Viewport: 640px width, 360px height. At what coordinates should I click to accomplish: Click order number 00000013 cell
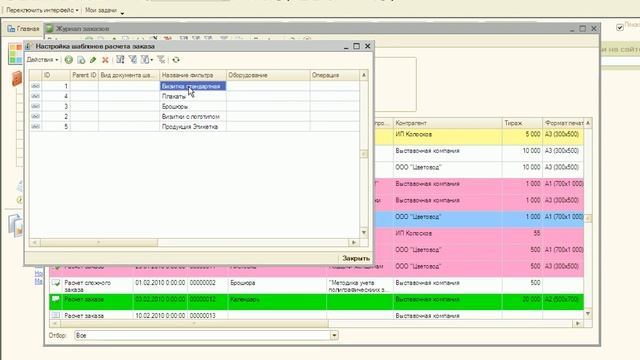(x=207, y=316)
